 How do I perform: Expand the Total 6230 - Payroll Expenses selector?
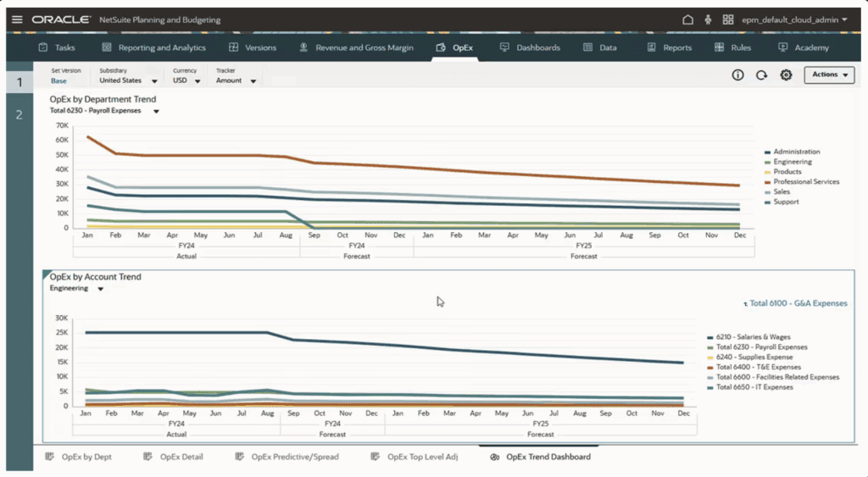(x=104, y=111)
